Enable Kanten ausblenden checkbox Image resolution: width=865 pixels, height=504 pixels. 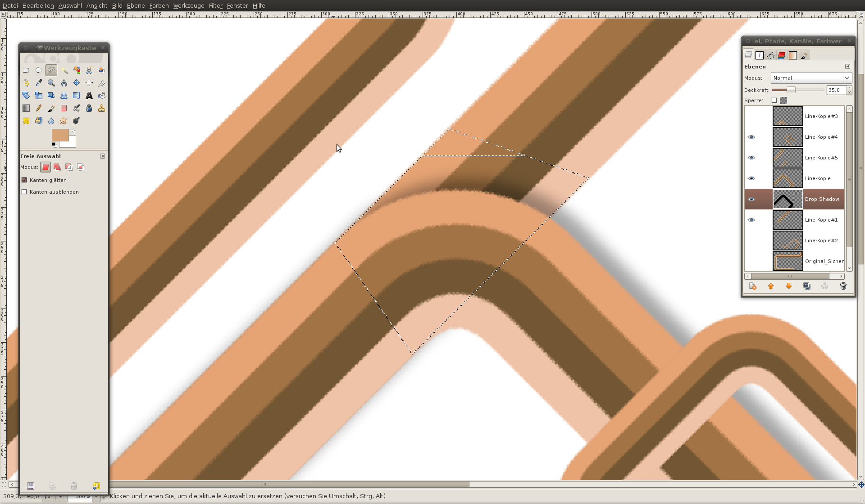point(24,192)
